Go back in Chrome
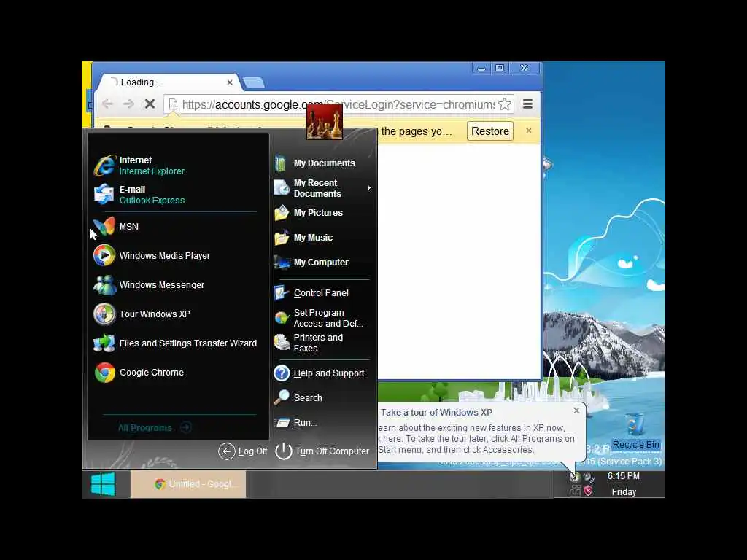The width and height of the screenshot is (747, 560). (108, 104)
